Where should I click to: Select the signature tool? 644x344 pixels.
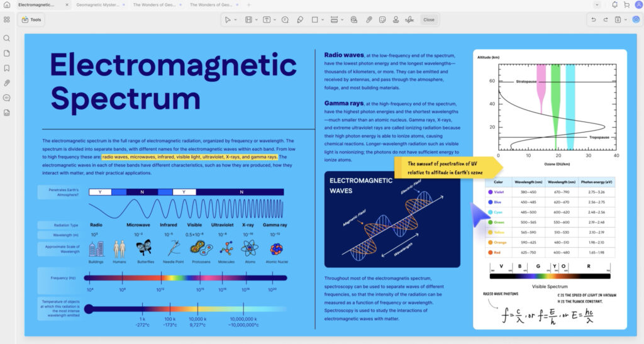(409, 19)
